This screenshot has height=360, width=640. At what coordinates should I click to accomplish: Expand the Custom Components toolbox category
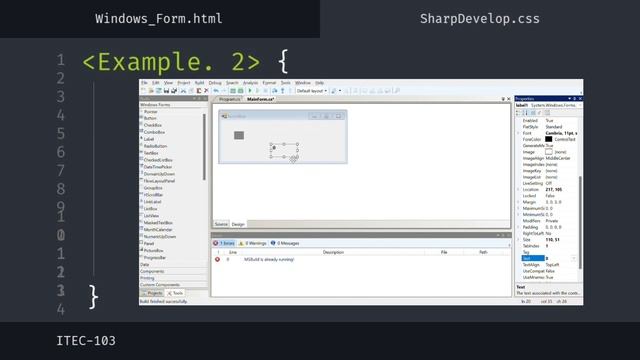coord(173,285)
